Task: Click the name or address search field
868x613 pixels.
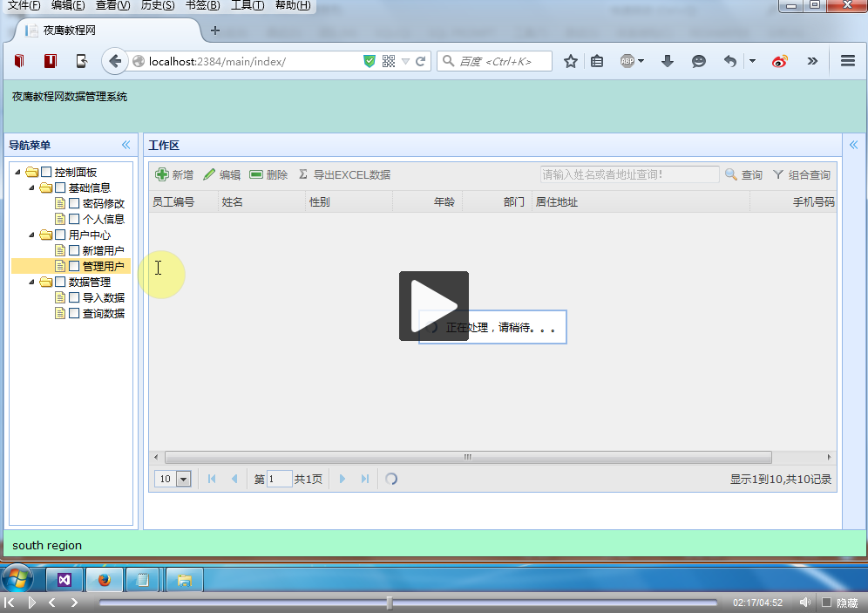Action: pyautogui.click(x=628, y=174)
